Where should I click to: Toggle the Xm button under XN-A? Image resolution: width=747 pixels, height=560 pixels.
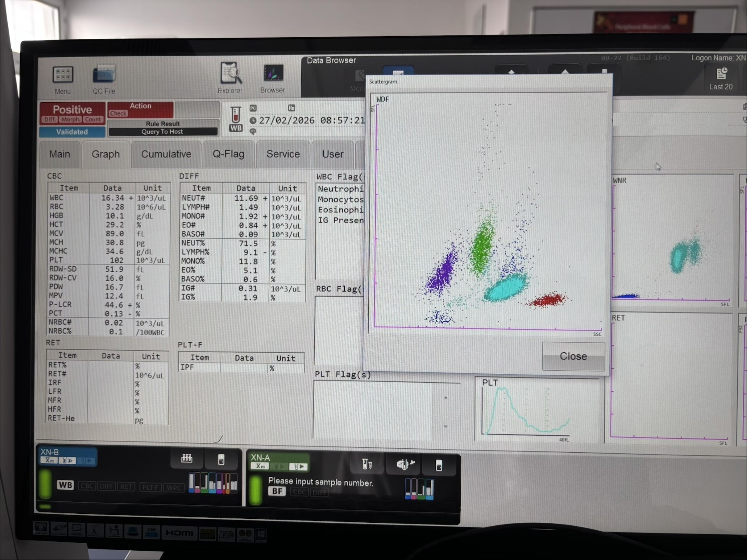coord(260,466)
